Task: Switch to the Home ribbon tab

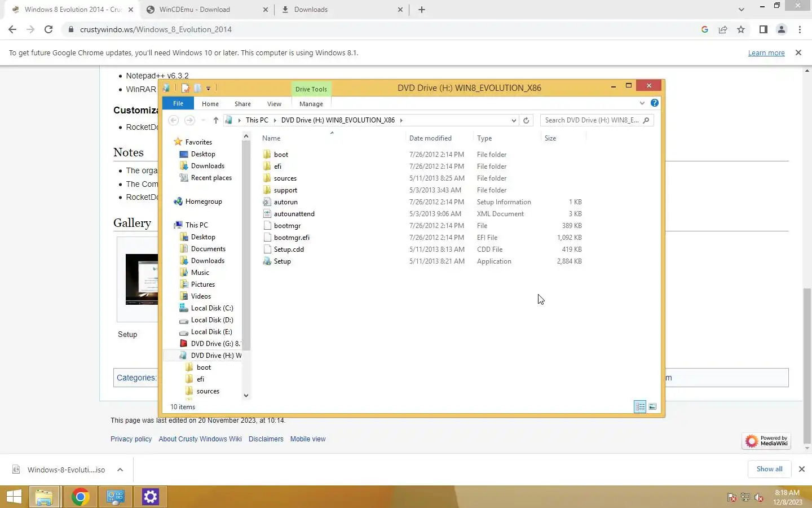Action: [210, 104]
